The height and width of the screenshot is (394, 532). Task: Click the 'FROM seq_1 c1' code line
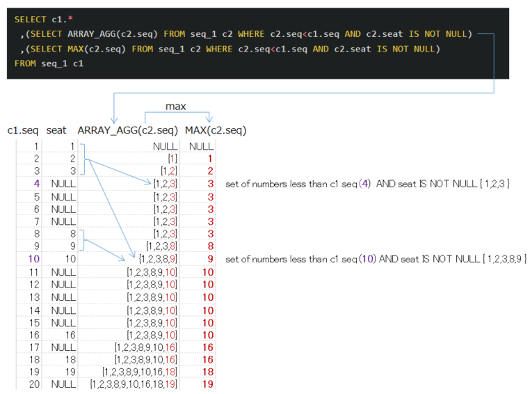(x=49, y=63)
